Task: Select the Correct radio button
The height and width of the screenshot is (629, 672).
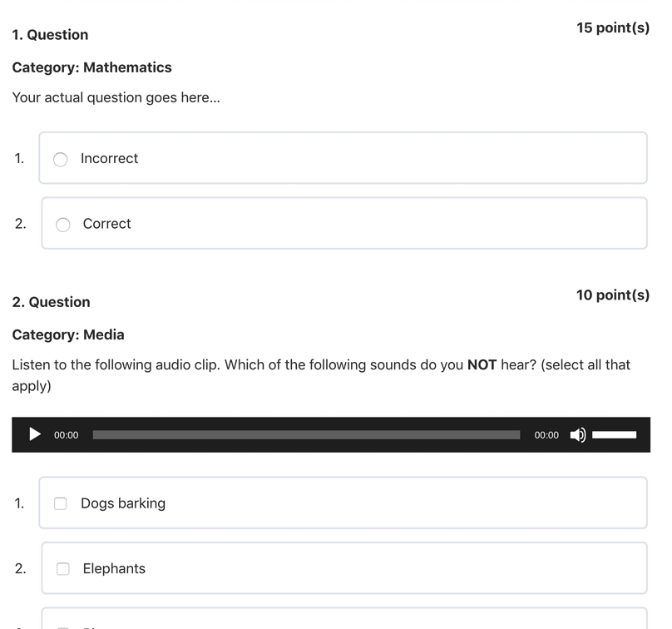Action: pyautogui.click(x=63, y=224)
